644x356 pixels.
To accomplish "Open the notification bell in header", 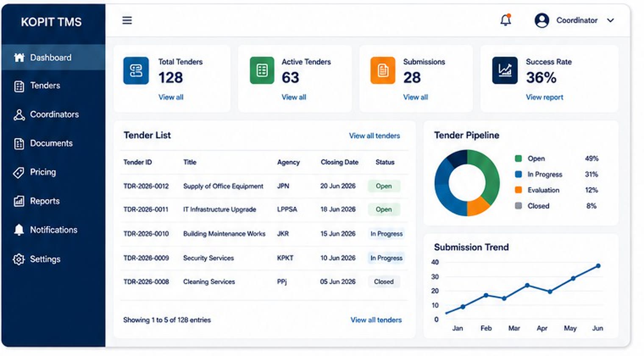I will point(505,20).
